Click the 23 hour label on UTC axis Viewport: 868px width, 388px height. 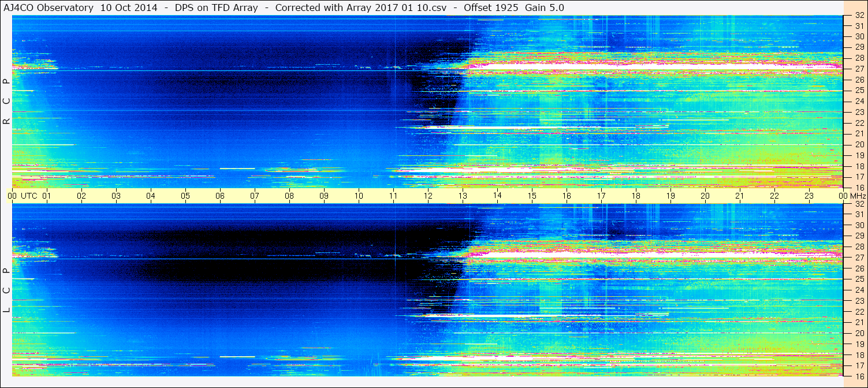point(809,196)
